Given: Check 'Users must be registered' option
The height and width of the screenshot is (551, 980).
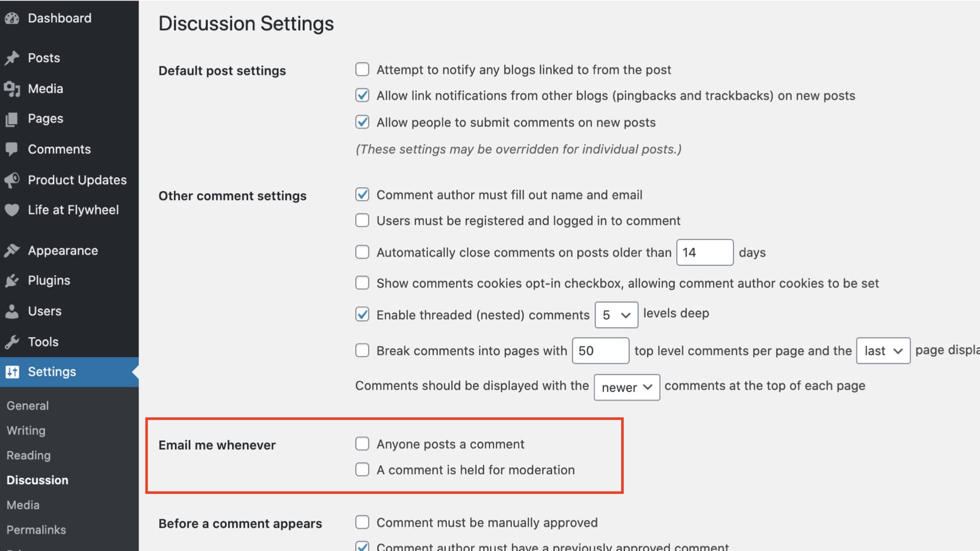Looking at the screenshot, I should [x=362, y=220].
